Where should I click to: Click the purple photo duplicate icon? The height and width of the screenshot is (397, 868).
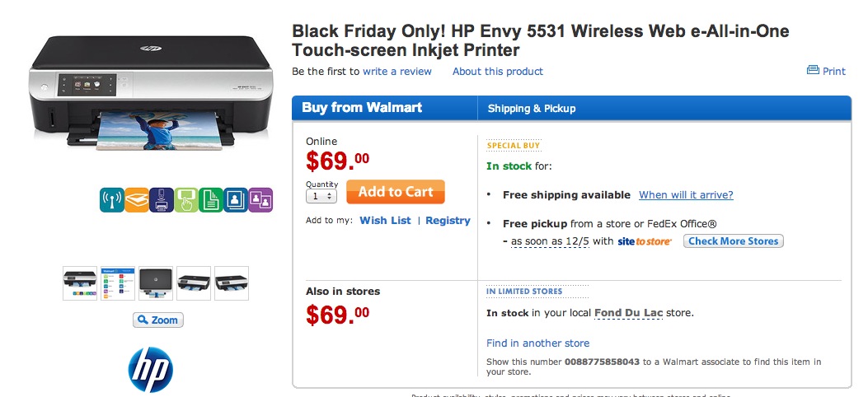(260, 199)
